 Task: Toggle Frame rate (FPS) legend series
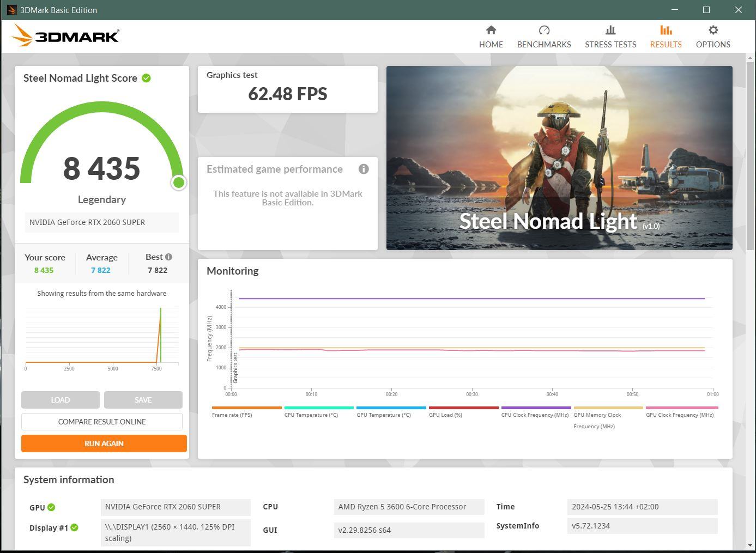click(246, 412)
